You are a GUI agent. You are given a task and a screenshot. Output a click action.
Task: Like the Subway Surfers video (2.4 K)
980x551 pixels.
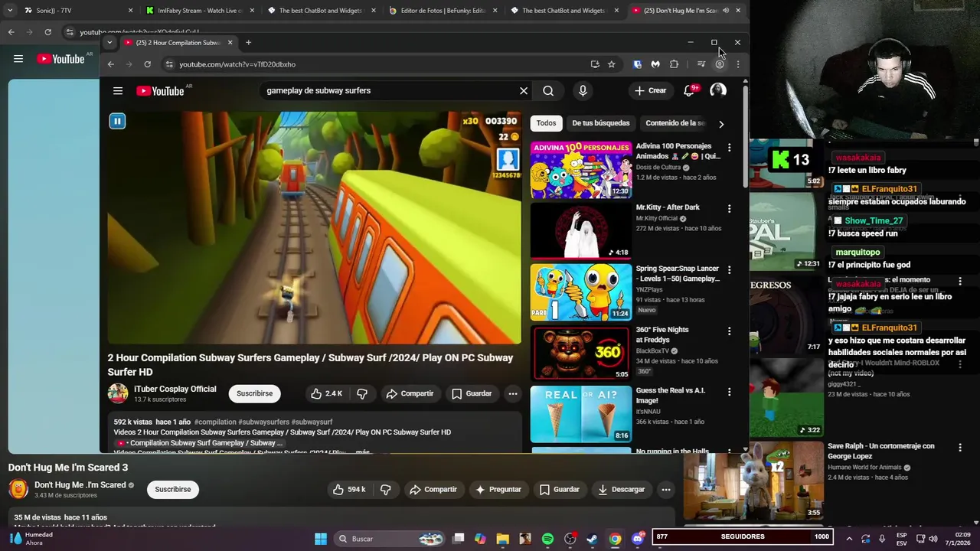pyautogui.click(x=326, y=393)
